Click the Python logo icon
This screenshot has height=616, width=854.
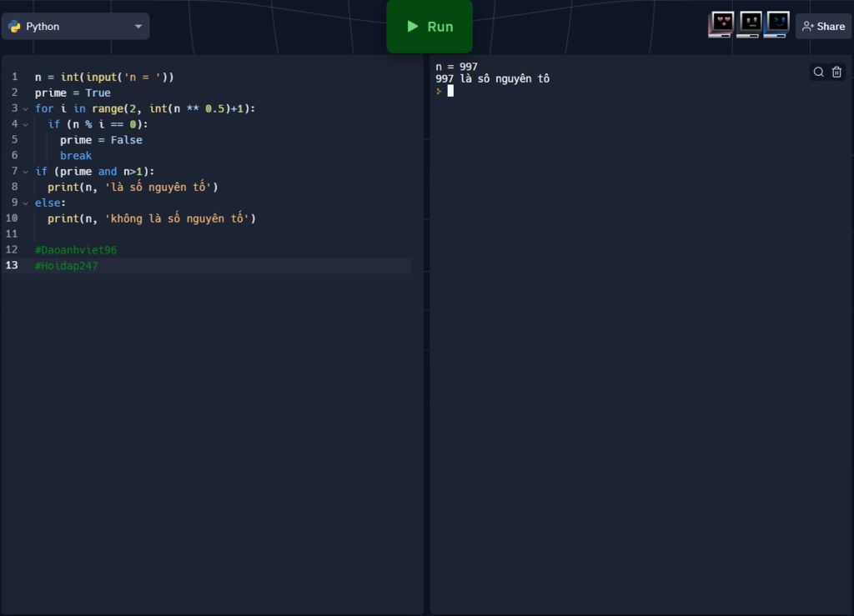coord(14,27)
